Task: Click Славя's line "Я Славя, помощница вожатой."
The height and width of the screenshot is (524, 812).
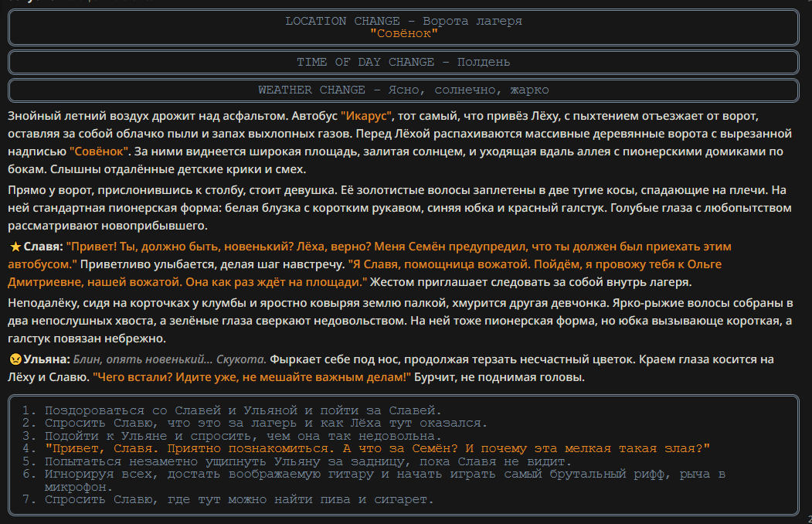Action: [439, 264]
